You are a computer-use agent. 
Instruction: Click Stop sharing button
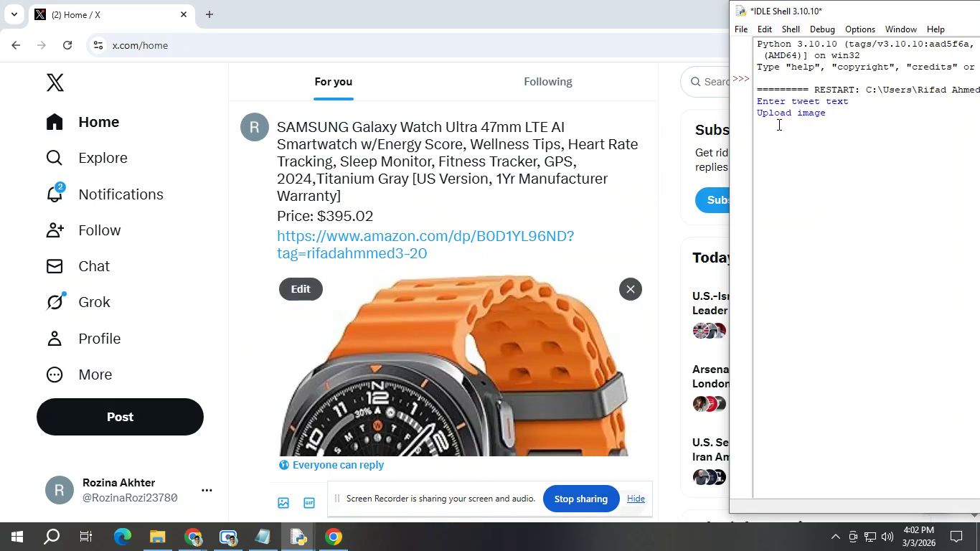(580, 499)
